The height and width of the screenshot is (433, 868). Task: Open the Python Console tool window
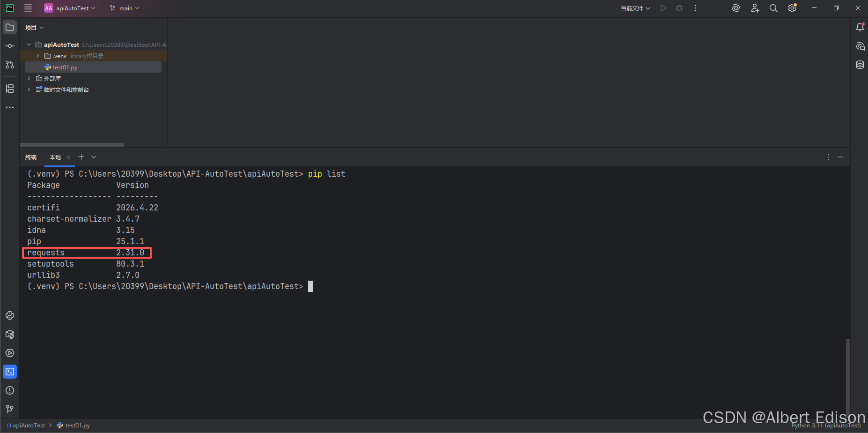[x=10, y=315]
